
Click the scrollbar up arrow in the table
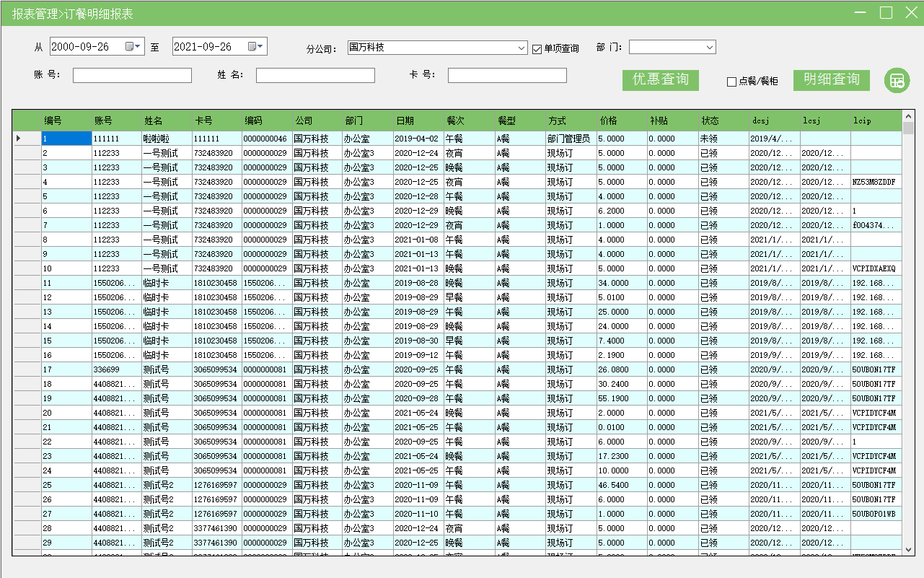point(908,116)
